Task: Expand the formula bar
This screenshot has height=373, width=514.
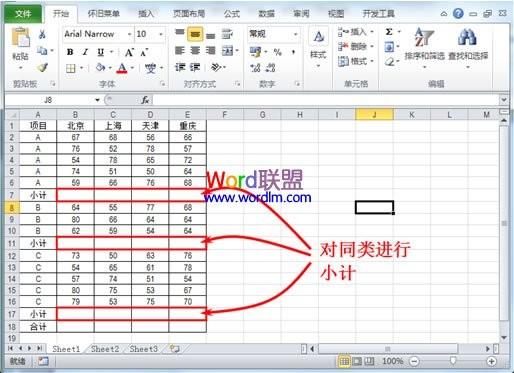Action: pyautogui.click(x=503, y=100)
